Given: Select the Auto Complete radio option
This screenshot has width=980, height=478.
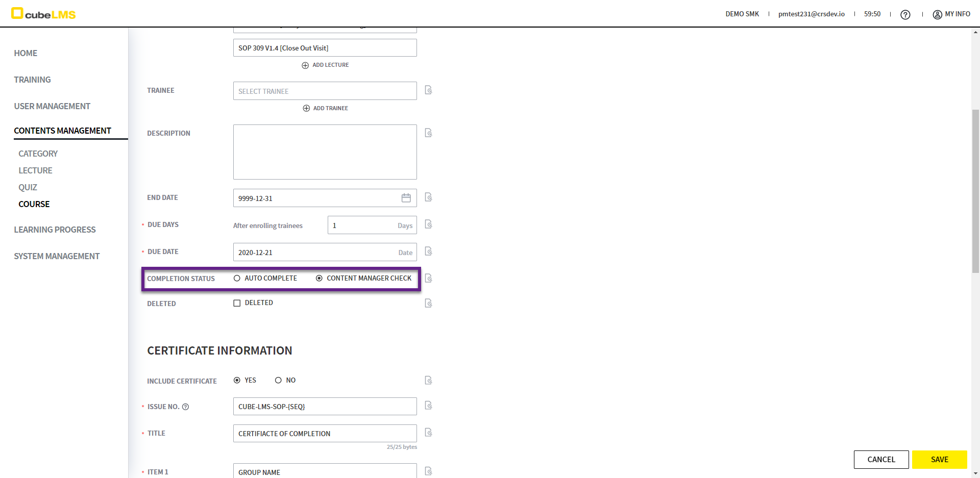Looking at the screenshot, I should pos(237,279).
